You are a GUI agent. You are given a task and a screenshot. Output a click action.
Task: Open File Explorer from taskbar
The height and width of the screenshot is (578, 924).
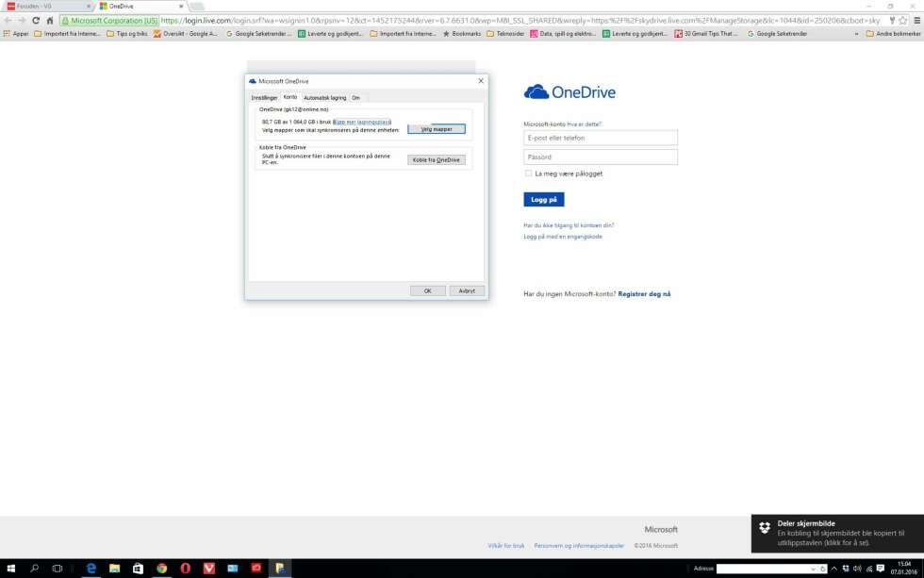(x=115, y=568)
